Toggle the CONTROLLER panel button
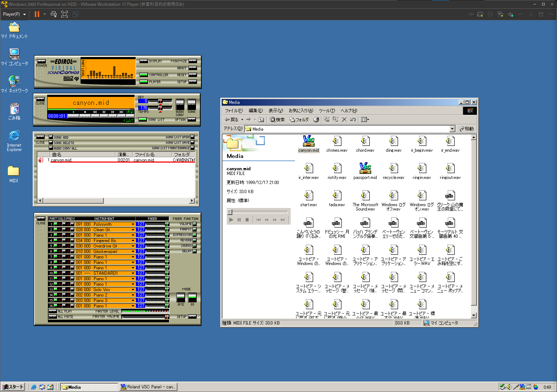The height and width of the screenshot is (392, 557). point(144,75)
